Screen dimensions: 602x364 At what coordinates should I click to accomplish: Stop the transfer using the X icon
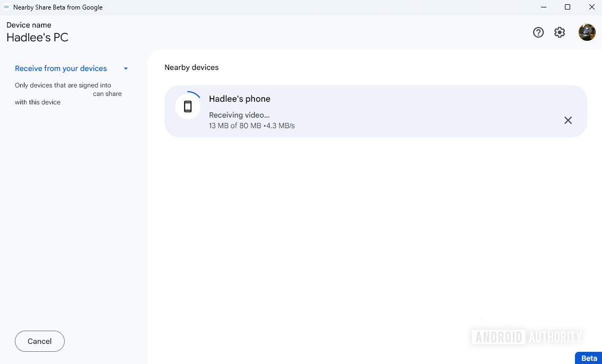pos(568,120)
